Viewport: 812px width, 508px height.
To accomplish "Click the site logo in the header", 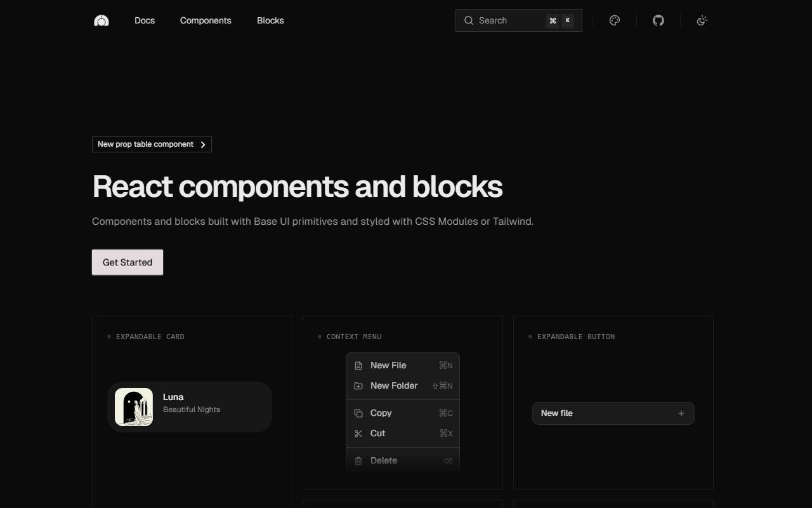I will point(101,20).
